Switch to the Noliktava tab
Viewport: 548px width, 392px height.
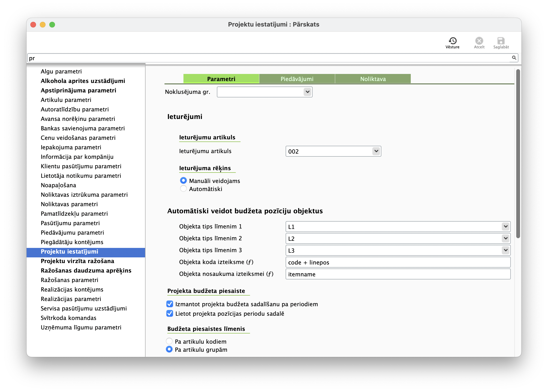(373, 79)
